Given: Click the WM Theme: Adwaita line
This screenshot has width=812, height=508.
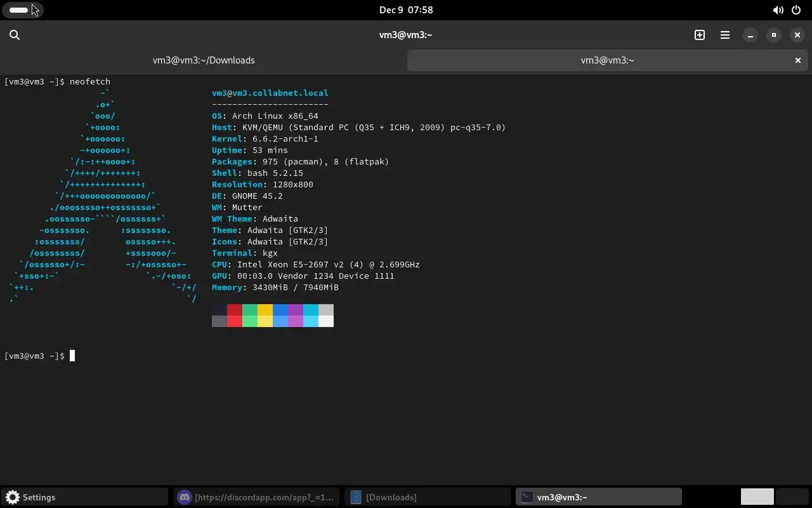Looking at the screenshot, I should point(255,218).
